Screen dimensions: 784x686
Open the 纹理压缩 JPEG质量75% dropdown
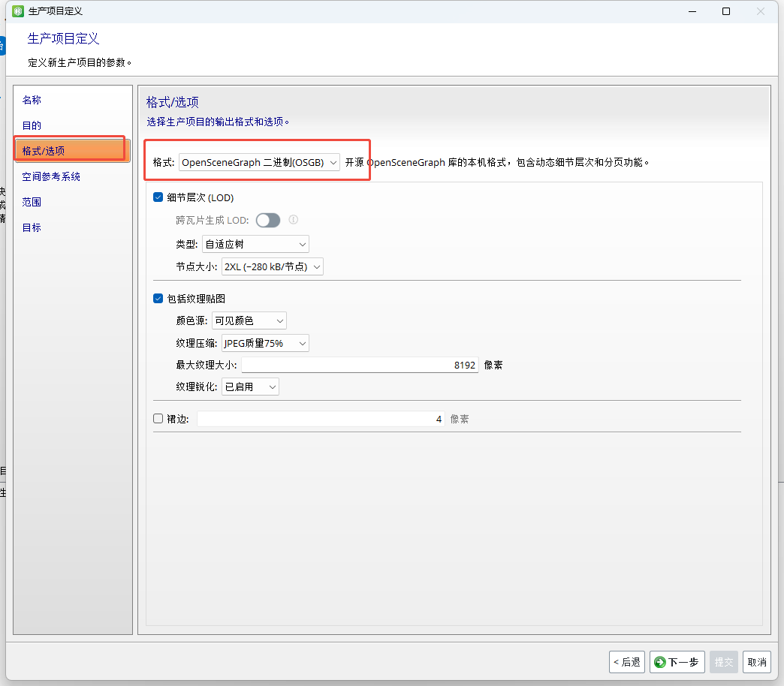(x=265, y=343)
